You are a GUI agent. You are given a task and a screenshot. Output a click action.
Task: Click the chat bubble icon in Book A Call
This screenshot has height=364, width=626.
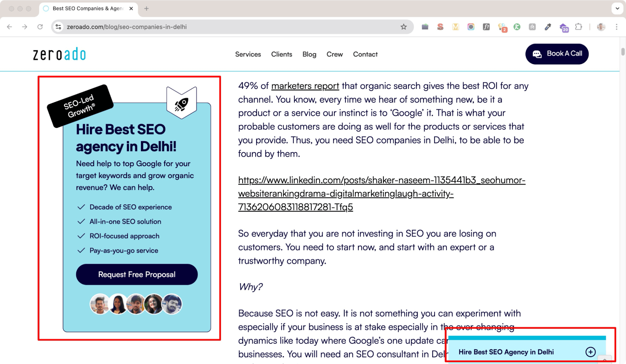[538, 54]
